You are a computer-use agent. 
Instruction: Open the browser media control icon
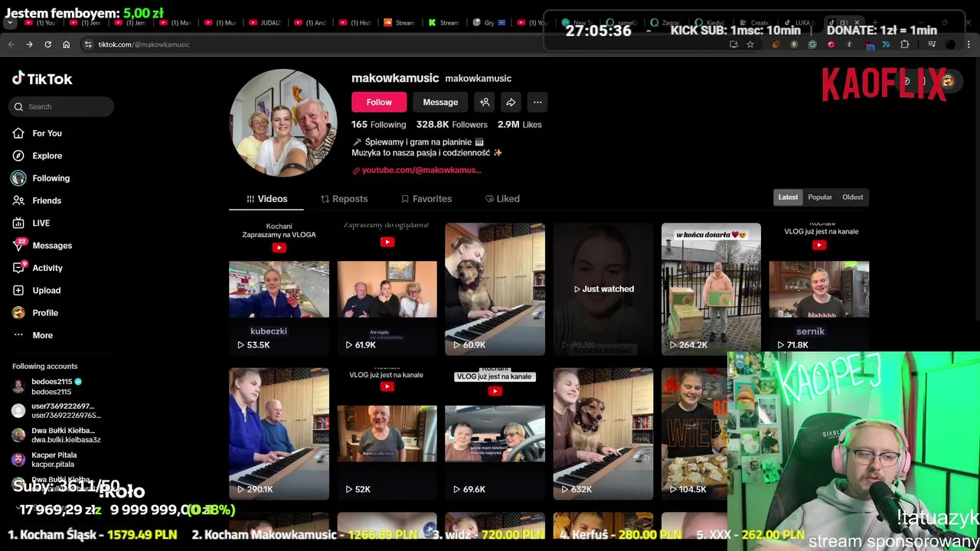tap(932, 44)
